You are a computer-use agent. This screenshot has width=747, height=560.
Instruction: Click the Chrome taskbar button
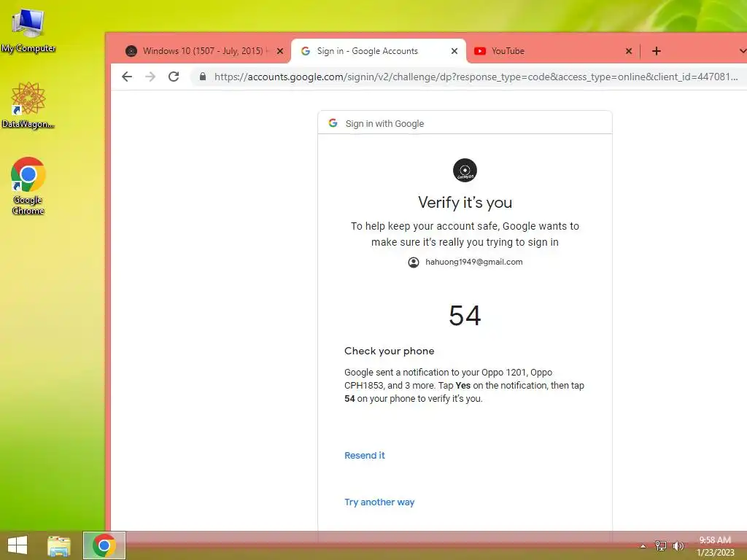tap(104, 545)
